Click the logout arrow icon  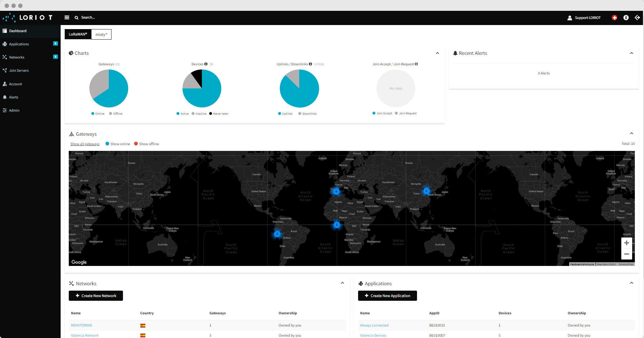(637, 18)
